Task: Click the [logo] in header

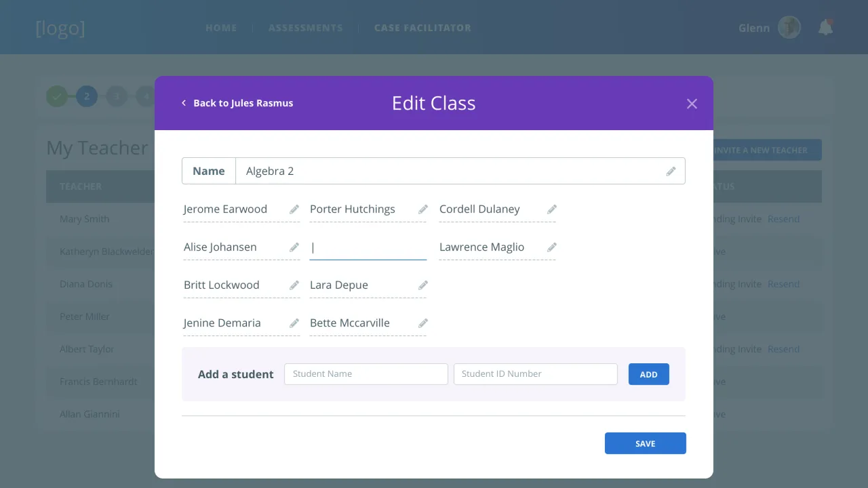Action: 60,28
